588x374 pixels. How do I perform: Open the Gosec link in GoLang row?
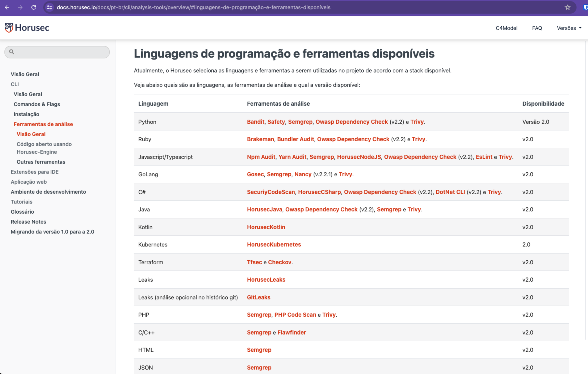255,174
